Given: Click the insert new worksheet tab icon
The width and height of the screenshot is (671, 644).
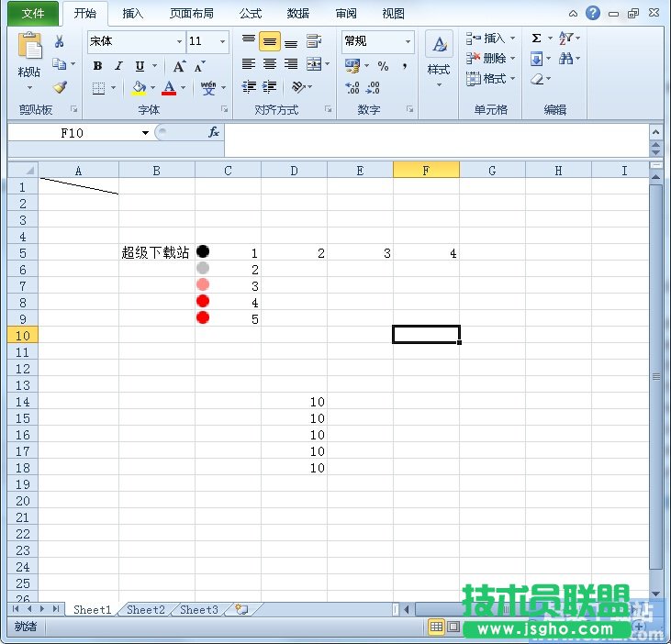Looking at the screenshot, I should point(241,609).
